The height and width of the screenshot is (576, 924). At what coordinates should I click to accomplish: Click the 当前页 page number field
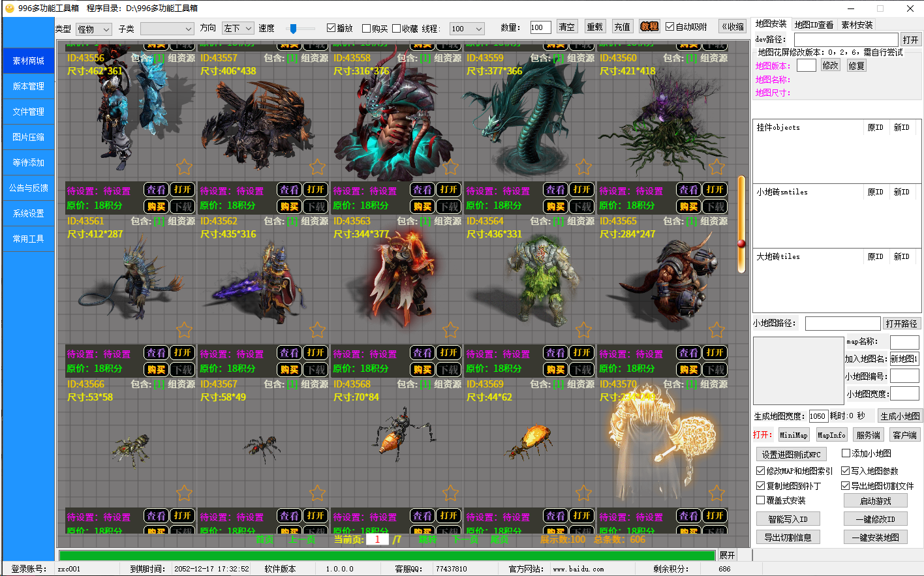click(377, 539)
